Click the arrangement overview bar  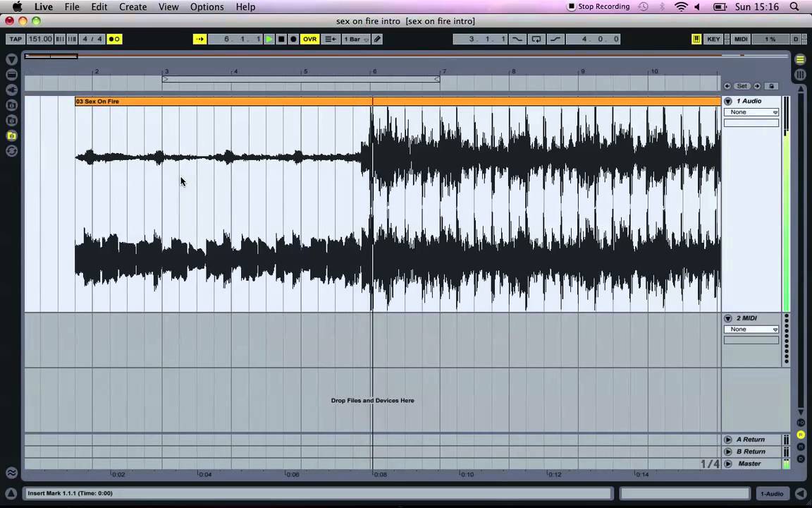(x=407, y=56)
